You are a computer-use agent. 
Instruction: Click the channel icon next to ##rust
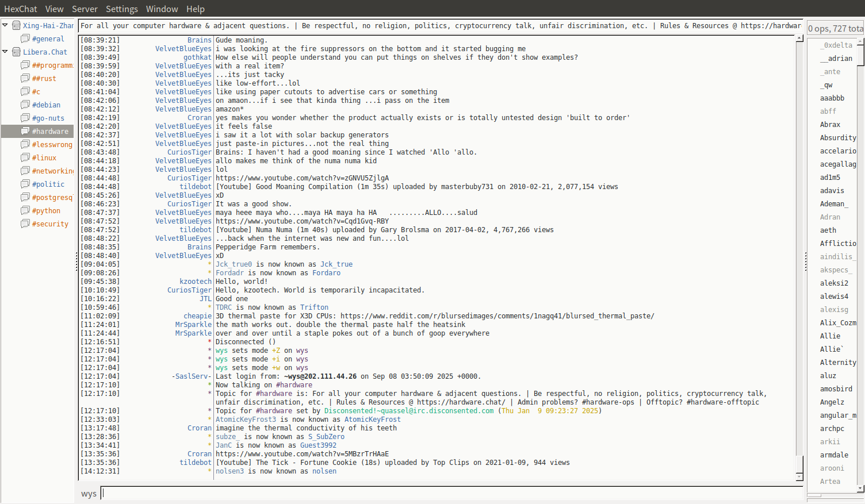tap(25, 78)
